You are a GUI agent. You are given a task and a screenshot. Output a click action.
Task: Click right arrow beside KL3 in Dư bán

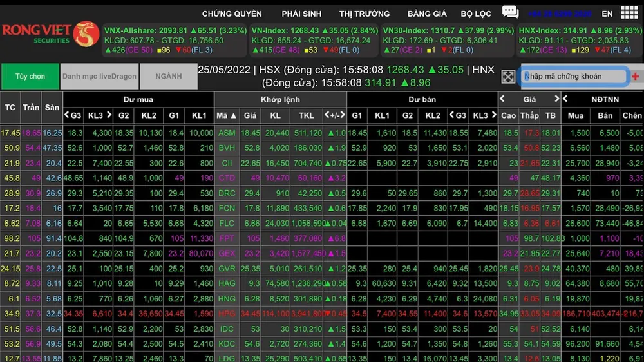[x=493, y=115]
